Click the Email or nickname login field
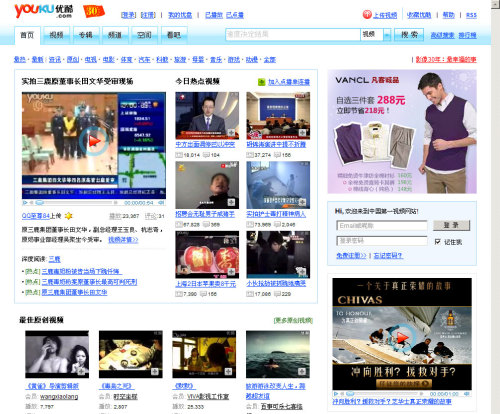The width and height of the screenshot is (500, 414). coord(382,226)
